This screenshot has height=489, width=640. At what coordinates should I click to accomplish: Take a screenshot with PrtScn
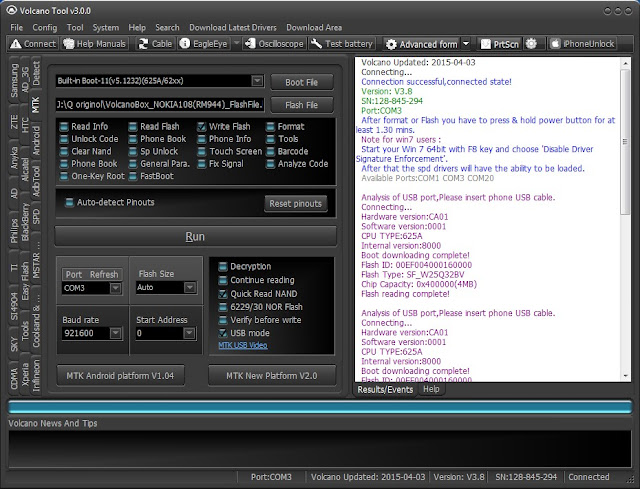click(x=500, y=44)
